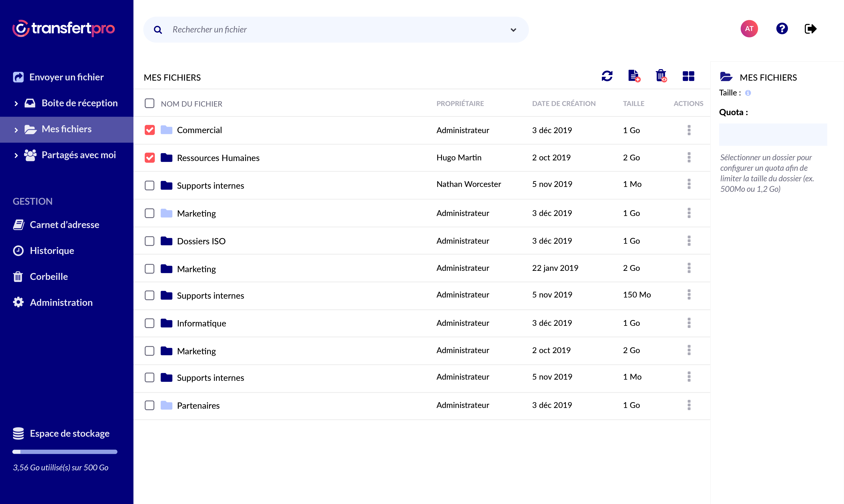This screenshot has width=844, height=504.
Task: Uncheck the Commercial folder checkbox
Action: pos(149,130)
